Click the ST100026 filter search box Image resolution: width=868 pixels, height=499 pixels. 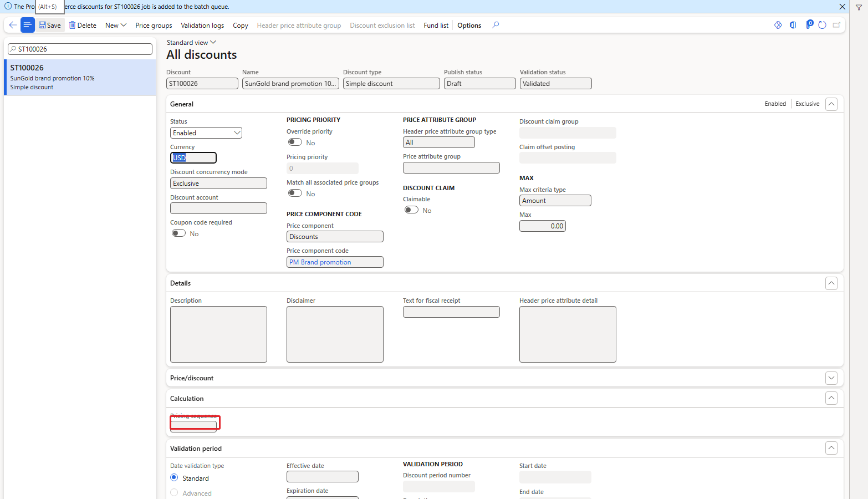coord(80,49)
